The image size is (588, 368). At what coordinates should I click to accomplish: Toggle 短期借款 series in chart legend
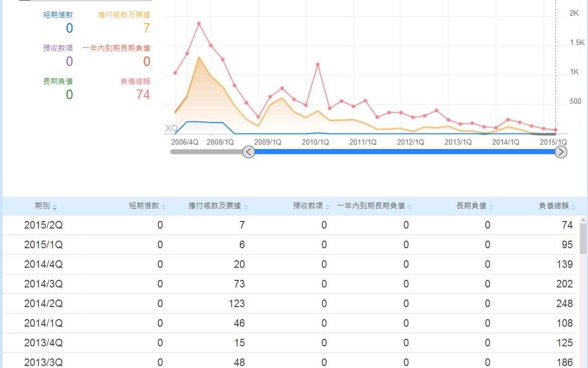[58, 15]
